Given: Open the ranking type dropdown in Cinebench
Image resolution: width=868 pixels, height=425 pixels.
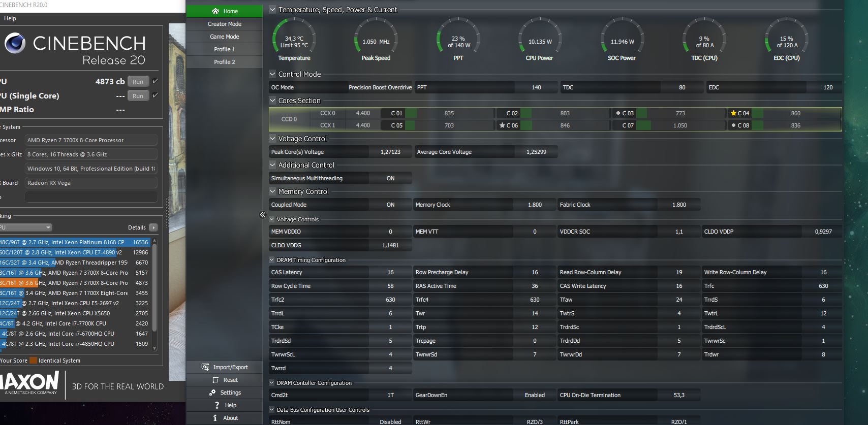Looking at the screenshot, I should click(x=25, y=227).
